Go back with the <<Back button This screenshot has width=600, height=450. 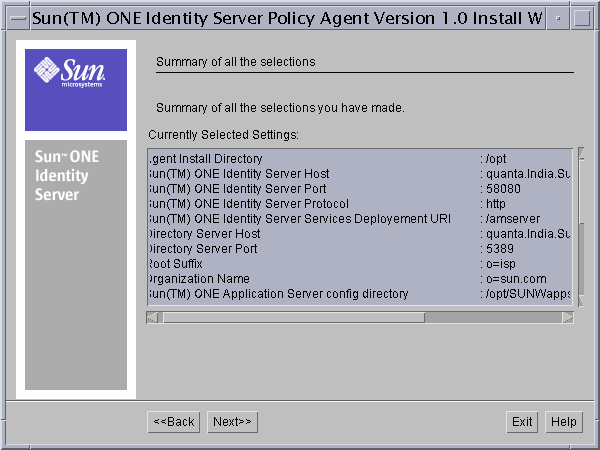point(173,422)
